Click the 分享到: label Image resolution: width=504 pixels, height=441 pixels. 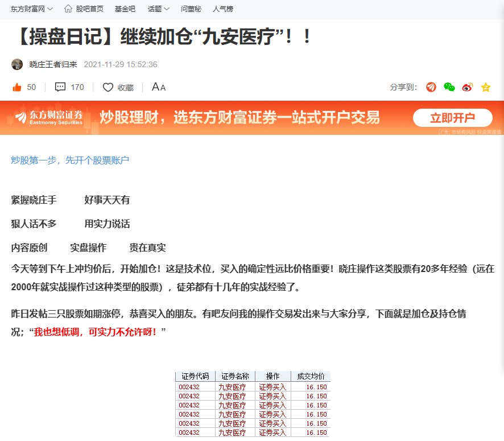pos(403,87)
